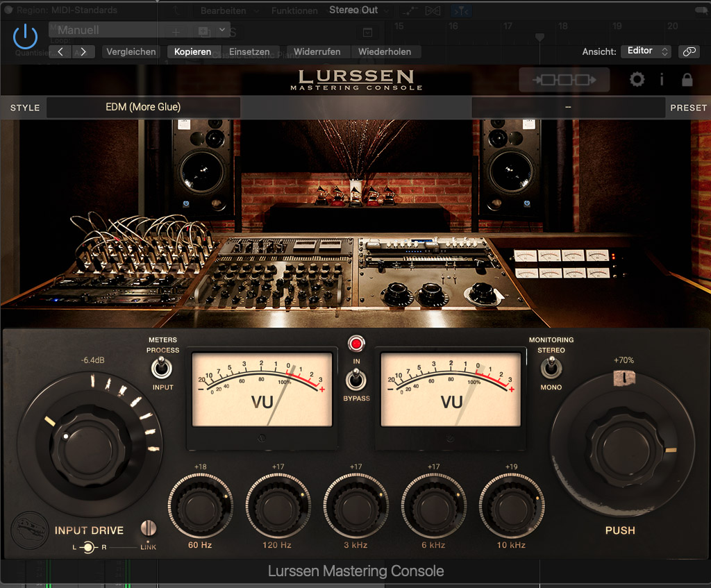Click the red IN indicator light
711x588 pixels.
[356, 344]
